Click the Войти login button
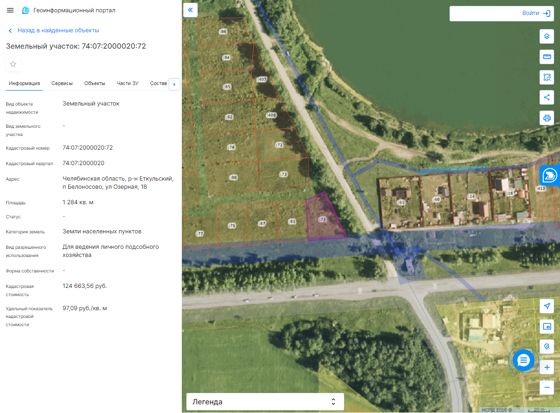The height and width of the screenshot is (413, 560). click(x=536, y=13)
